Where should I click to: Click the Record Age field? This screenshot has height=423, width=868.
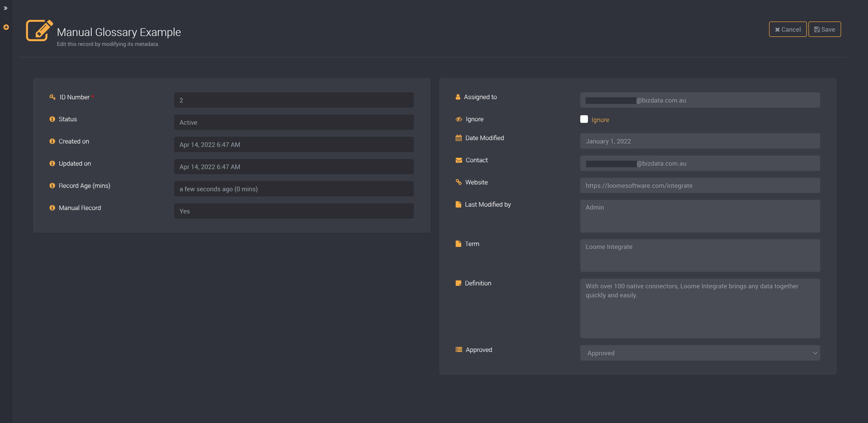coord(294,189)
